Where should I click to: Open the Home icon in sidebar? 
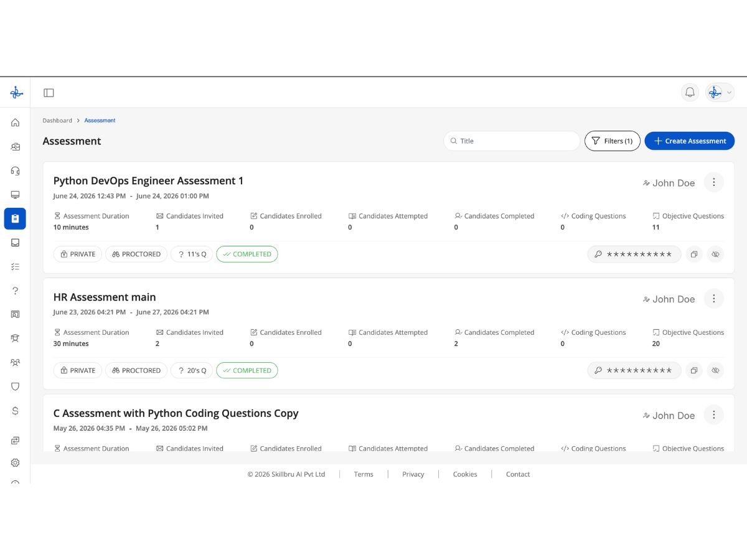click(x=16, y=123)
